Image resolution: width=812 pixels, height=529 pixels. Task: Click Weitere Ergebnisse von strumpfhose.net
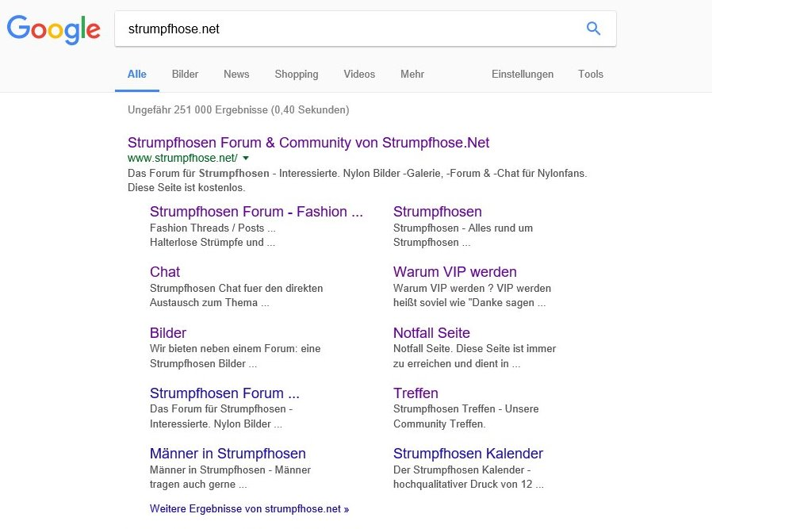(249, 509)
